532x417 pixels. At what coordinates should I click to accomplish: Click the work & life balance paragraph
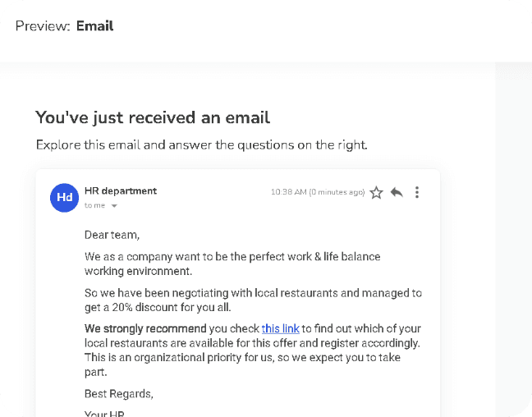232,263
